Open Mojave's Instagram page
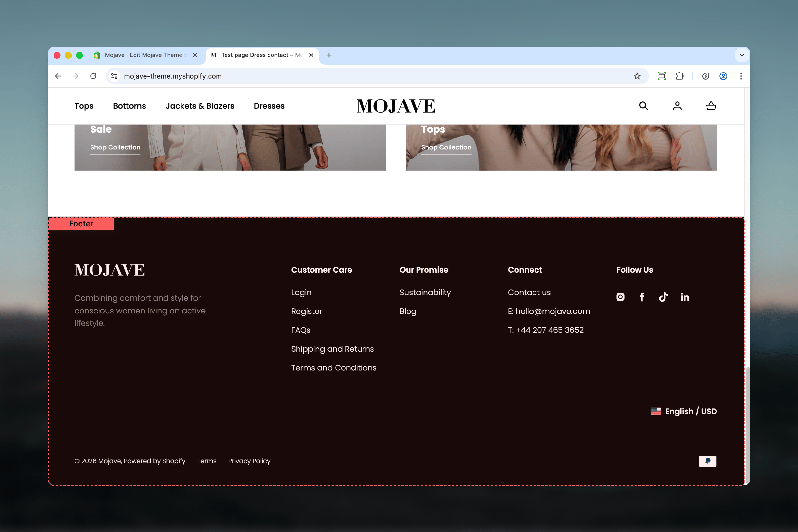 coord(620,297)
